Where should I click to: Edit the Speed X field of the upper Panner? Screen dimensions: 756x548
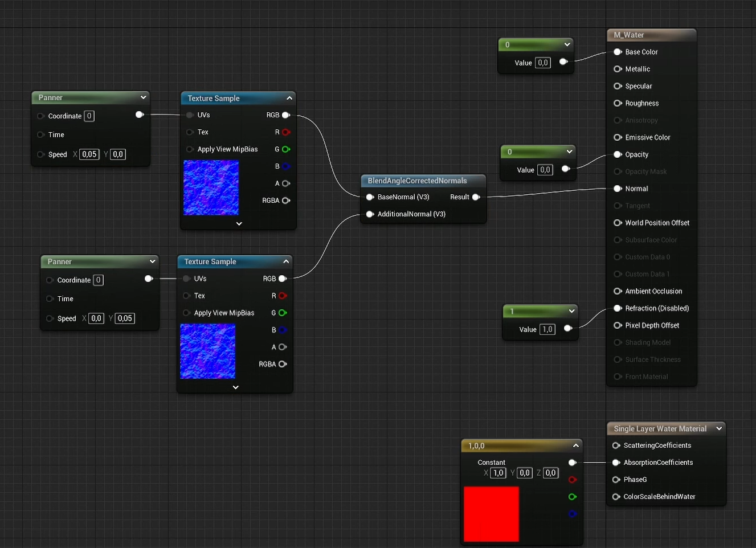[x=89, y=154]
